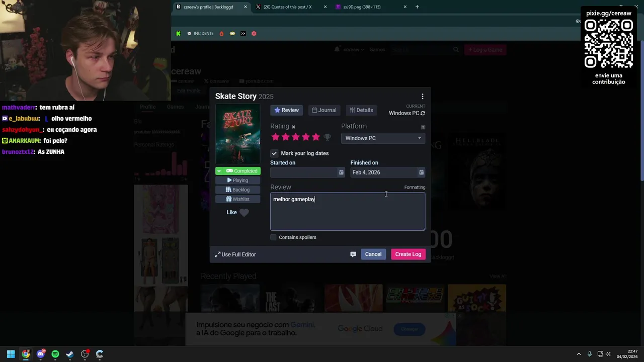Open the Finished on calendar picker

421,172
